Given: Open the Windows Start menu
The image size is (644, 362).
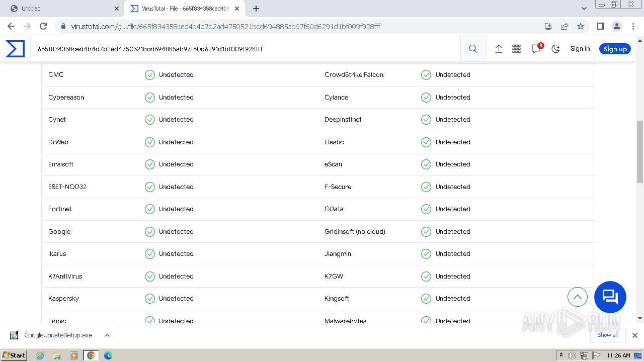Looking at the screenshot, I should pos(14,355).
